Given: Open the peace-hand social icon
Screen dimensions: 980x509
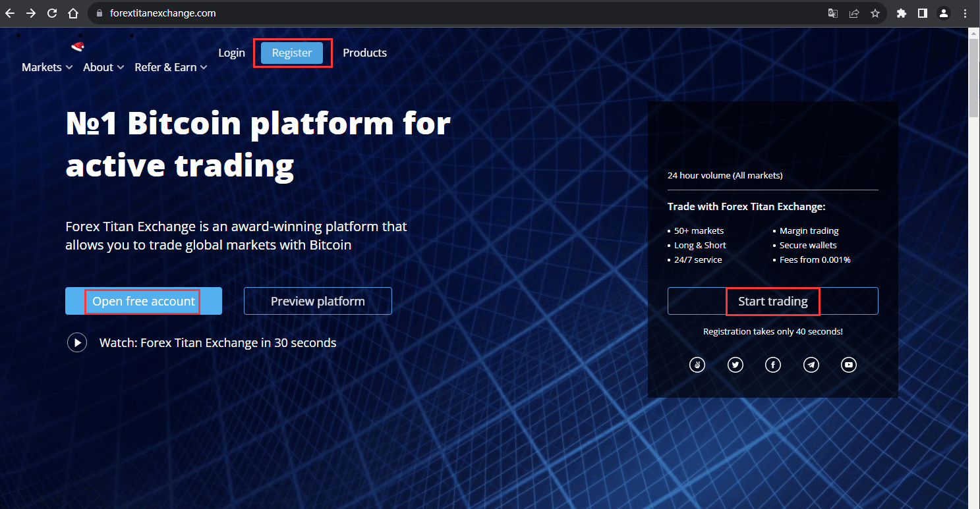Looking at the screenshot, I should (x=697, y=364).
